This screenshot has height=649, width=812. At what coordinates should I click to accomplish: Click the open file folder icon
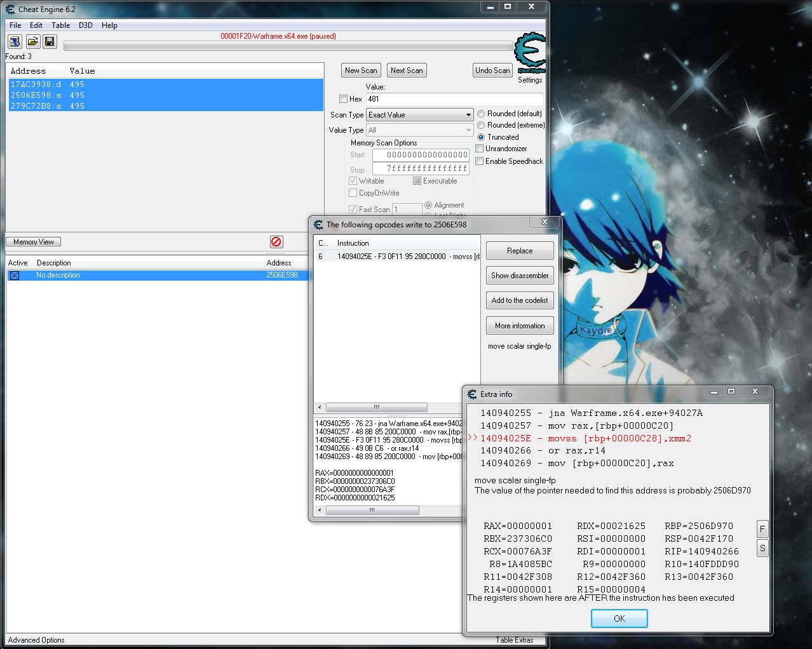[32, 42]
